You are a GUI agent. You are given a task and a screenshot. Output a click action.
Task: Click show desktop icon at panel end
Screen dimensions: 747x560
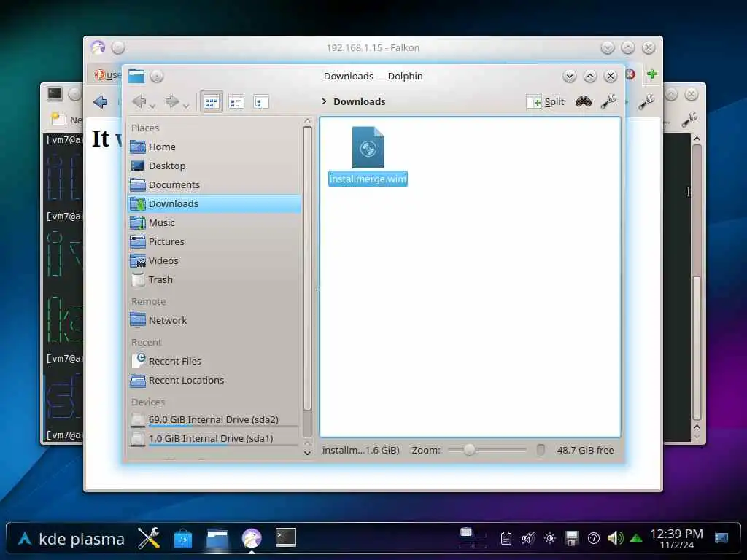(x=721, y=539)
